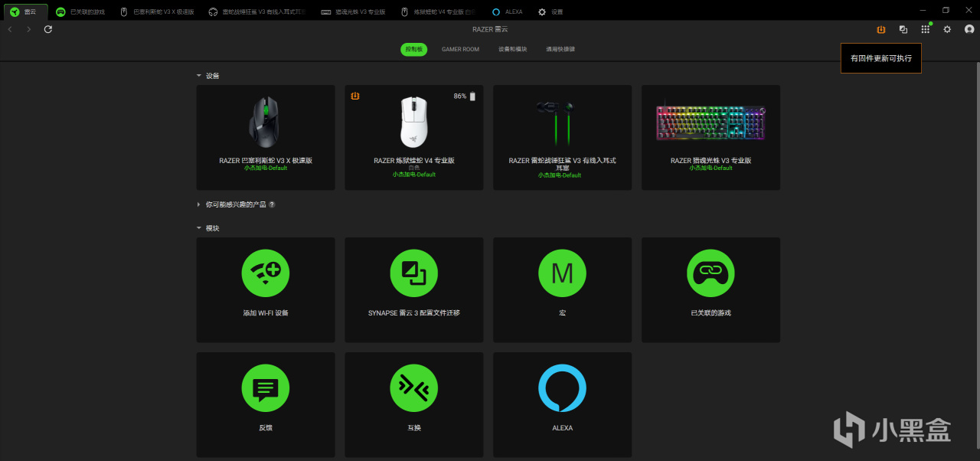Select the 控制板 sub-tab
This screenshot has height=461, width=980.
(x=413, y=49)
